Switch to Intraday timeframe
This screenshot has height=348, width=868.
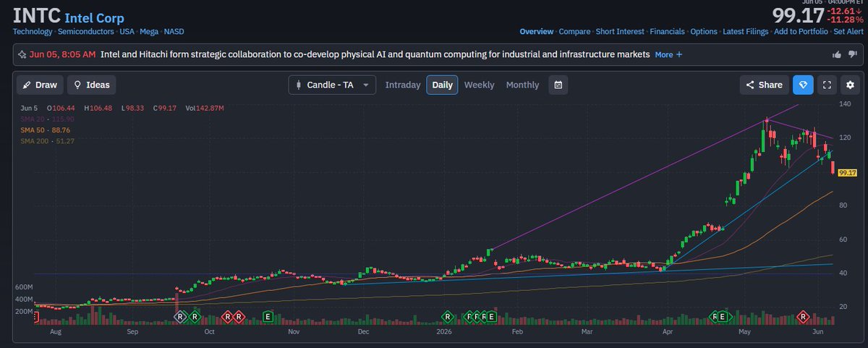coord(403,85)
